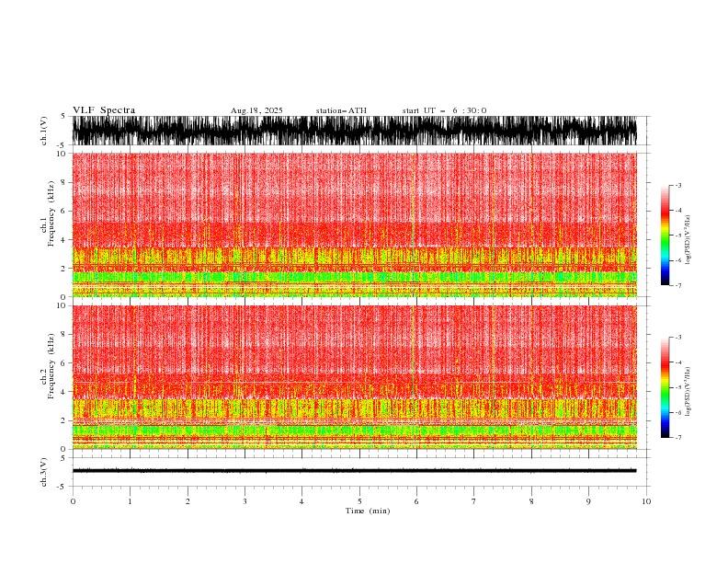
Task: Click the "ch.3(V)" axis label
Action: click(44, 472)
